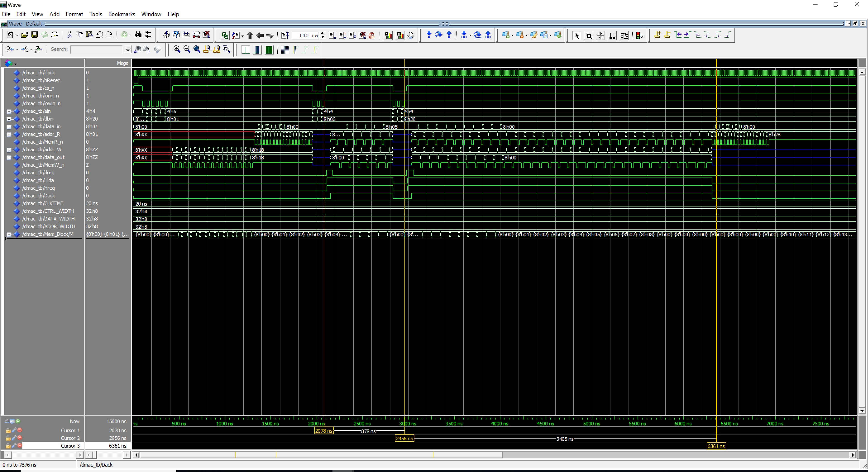Screen dimensions: 868x472
Task: Select the Cursor 2 label
Action: [x=70, y=438]
